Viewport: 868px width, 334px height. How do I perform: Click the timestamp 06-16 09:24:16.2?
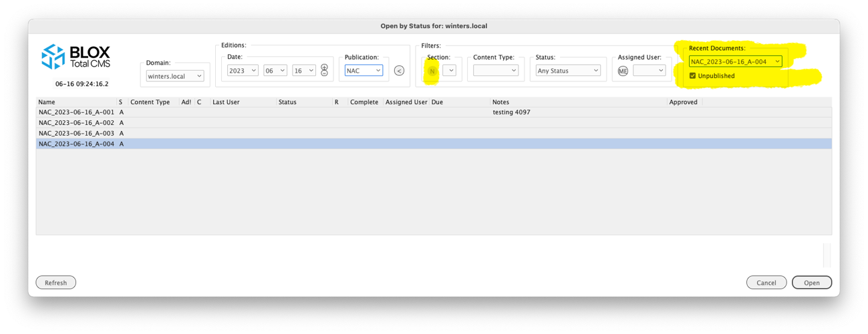[x=82, y=84]
